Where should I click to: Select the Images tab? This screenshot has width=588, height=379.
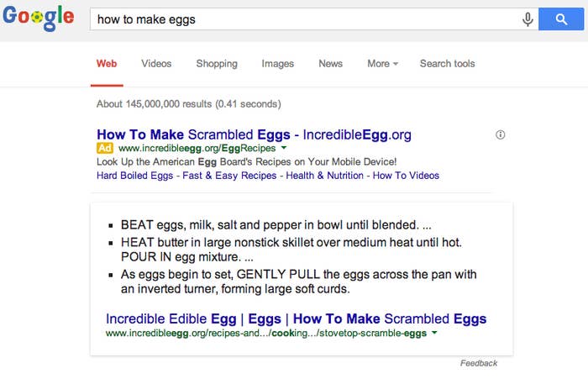tap(278, 64)
